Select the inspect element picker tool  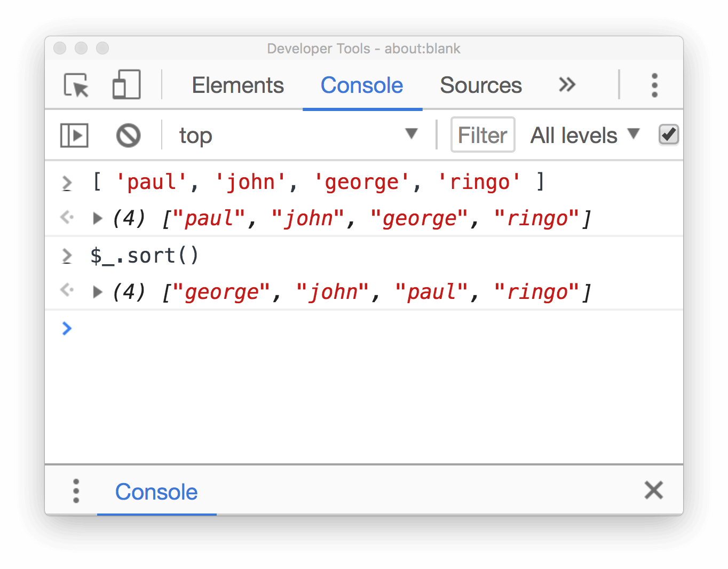click(x=76, y=84)
